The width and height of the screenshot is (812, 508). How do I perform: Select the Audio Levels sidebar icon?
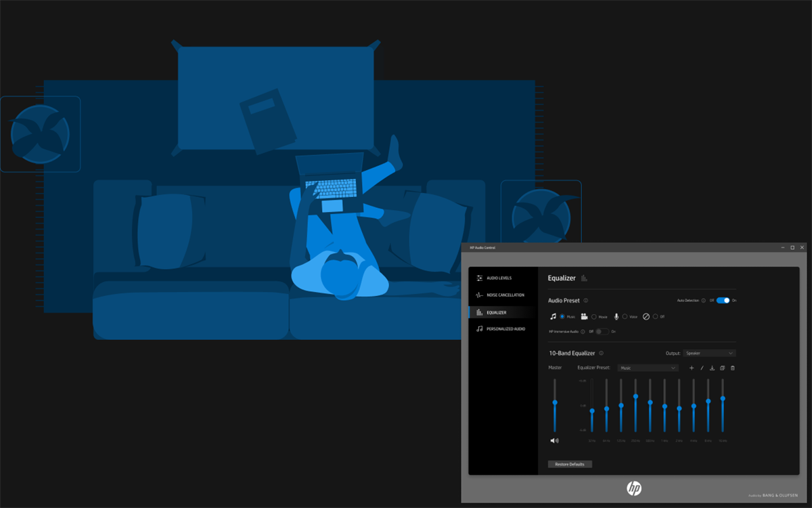[480, 278]
